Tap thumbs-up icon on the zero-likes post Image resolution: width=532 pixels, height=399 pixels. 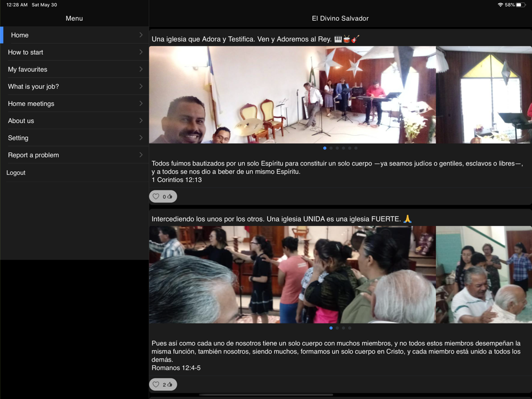pyautogui.click(x=170, y=196)
